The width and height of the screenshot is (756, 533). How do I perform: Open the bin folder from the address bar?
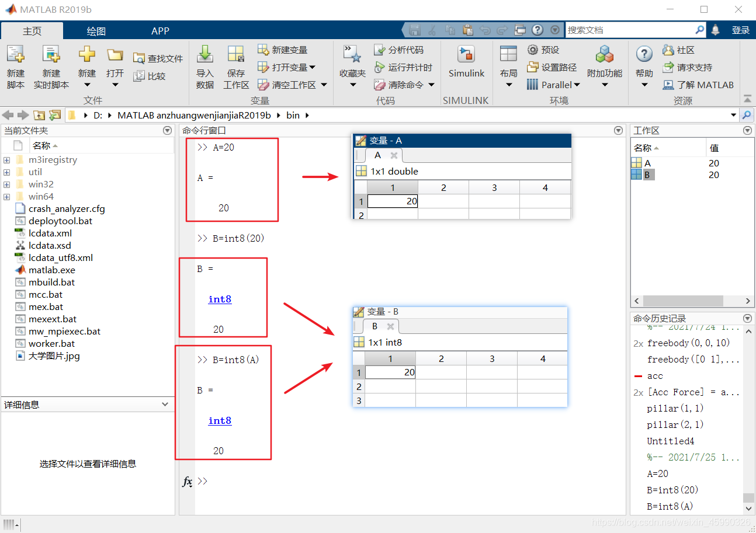click(293, 115)
